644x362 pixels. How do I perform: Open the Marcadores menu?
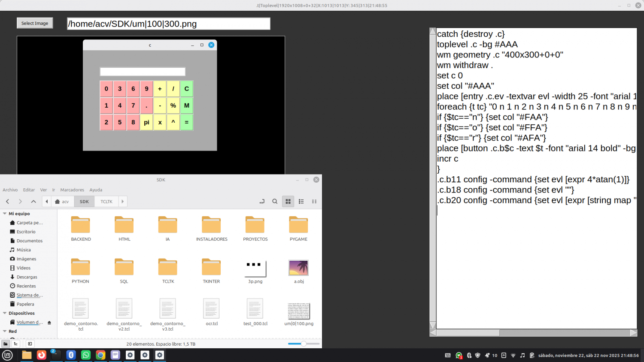coord(72,190)
